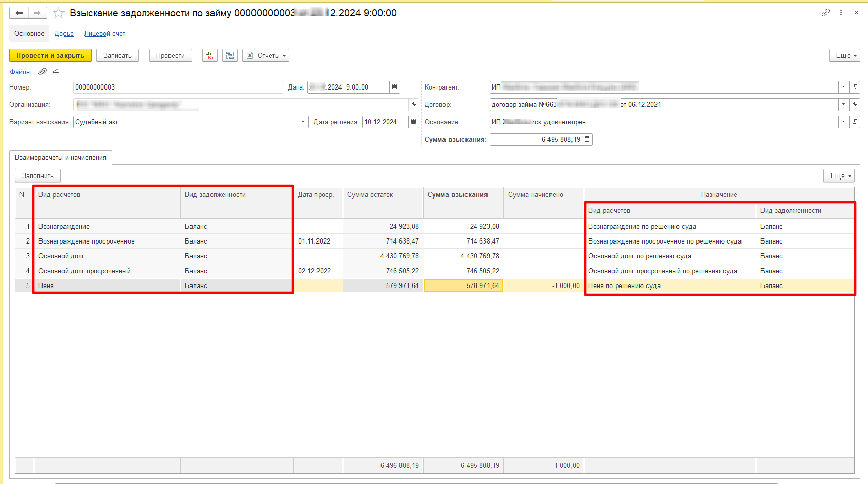Attach file with paperclip icon
The height and width of the screenshot is (484, 868).
43,72
